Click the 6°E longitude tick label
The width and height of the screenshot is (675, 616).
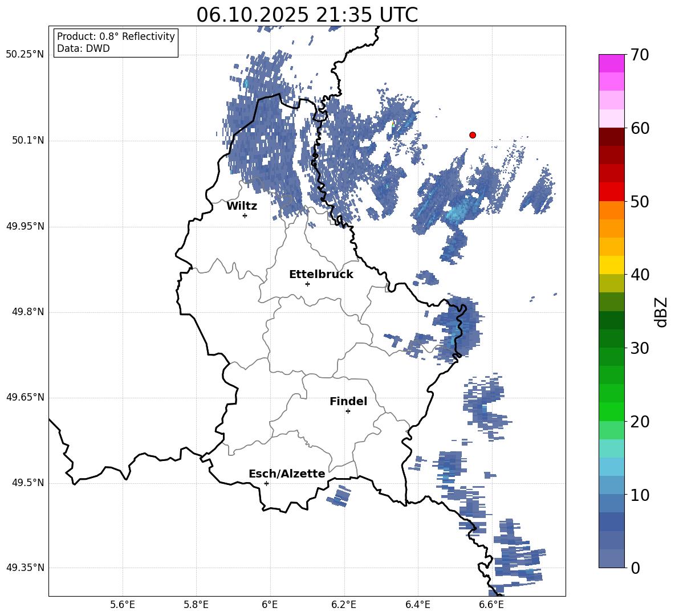click(270, 605)
